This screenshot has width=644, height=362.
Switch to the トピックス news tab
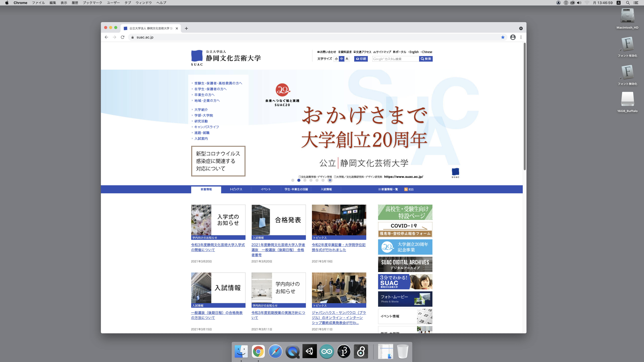click(x=236, y=189)
